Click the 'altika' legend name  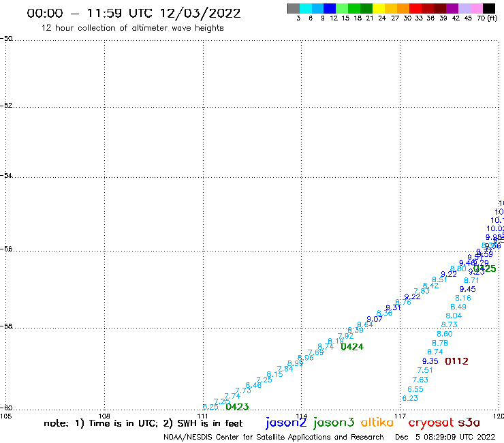click(377, 423)
